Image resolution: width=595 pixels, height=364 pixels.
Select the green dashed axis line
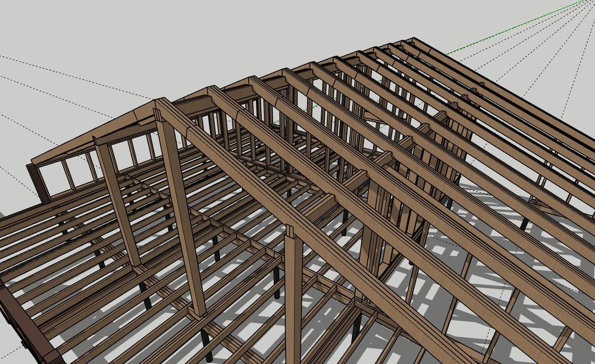pos(516,27)
